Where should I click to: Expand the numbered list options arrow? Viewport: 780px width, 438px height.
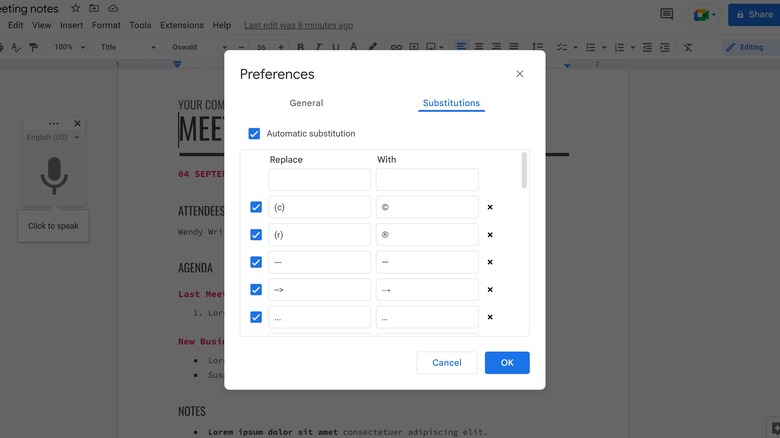point(633,48)
